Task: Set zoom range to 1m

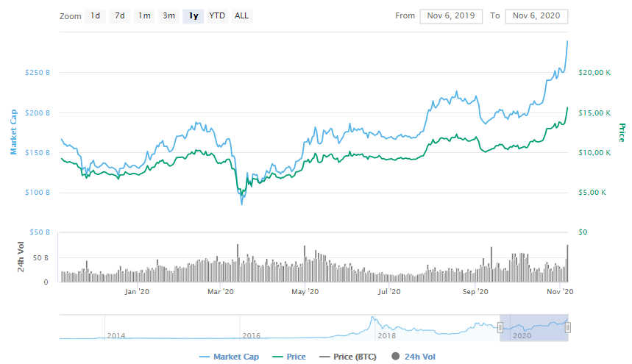Action: tap(144, 15)
